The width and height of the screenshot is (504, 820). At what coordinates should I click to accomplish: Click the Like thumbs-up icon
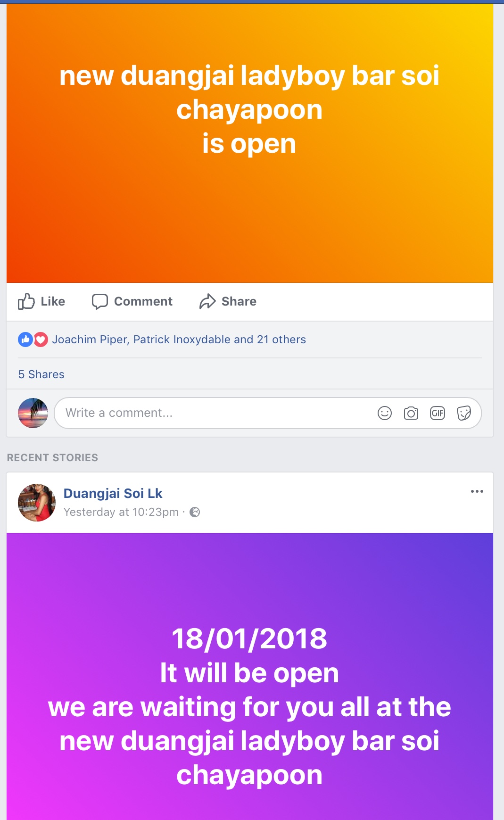26,301
